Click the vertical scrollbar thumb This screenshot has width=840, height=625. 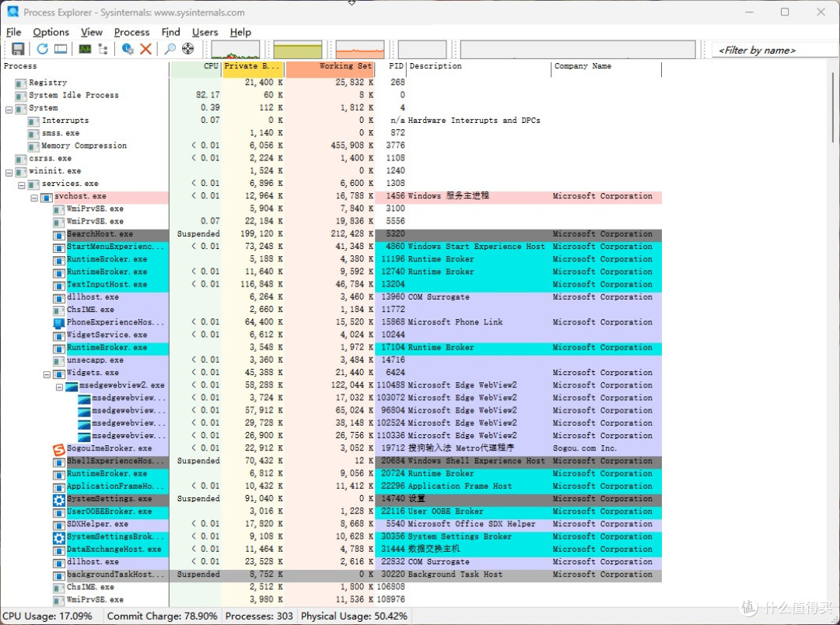833,108
